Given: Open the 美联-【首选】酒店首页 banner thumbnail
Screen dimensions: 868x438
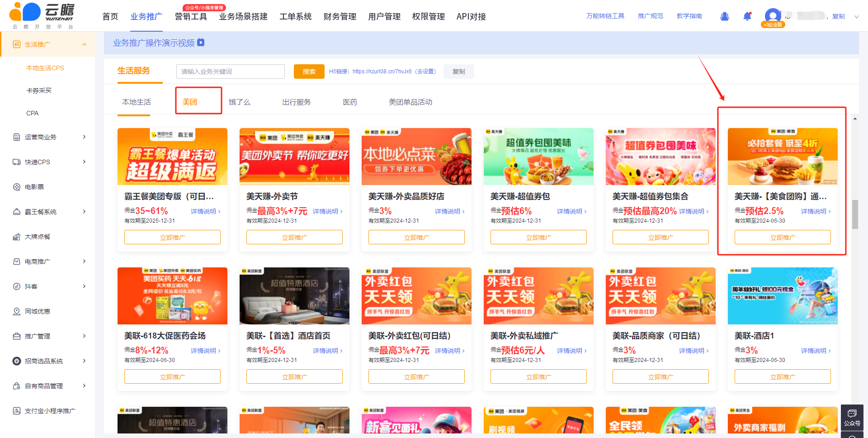Looking at the screenshot, I should [x=294, y=296].
